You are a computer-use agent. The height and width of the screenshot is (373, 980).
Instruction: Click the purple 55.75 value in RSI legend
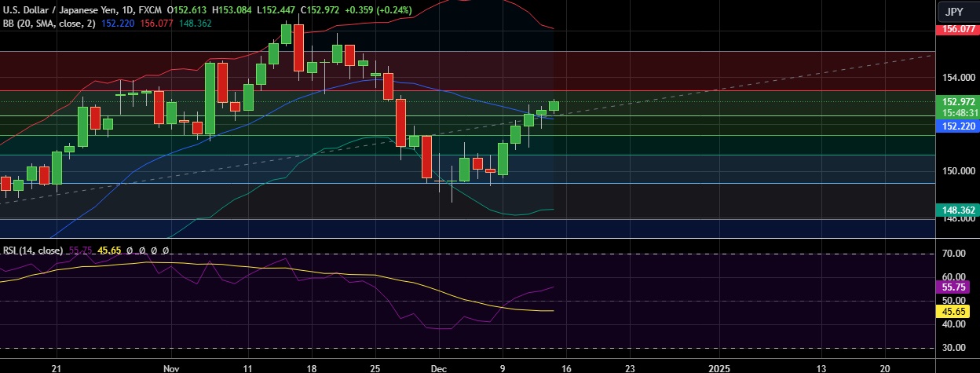click(x=81, y=250)
